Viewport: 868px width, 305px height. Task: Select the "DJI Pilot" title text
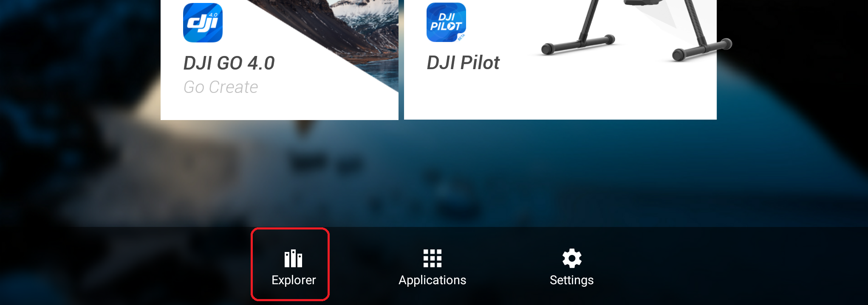463,63
